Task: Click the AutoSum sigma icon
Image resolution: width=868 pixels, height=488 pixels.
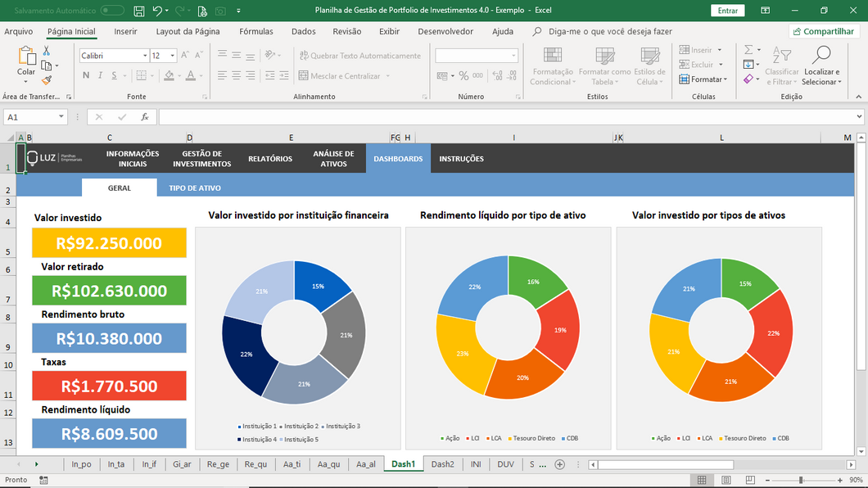Action: 748,50
